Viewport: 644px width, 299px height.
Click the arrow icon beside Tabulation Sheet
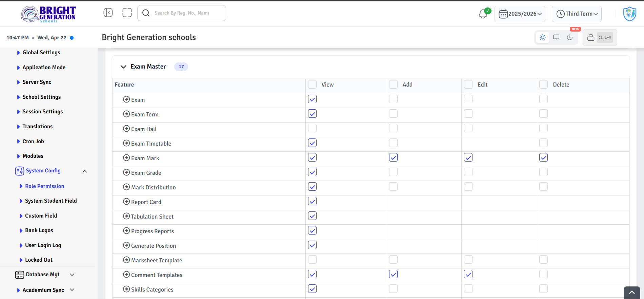pyautogui.click(x=126, y=216)
